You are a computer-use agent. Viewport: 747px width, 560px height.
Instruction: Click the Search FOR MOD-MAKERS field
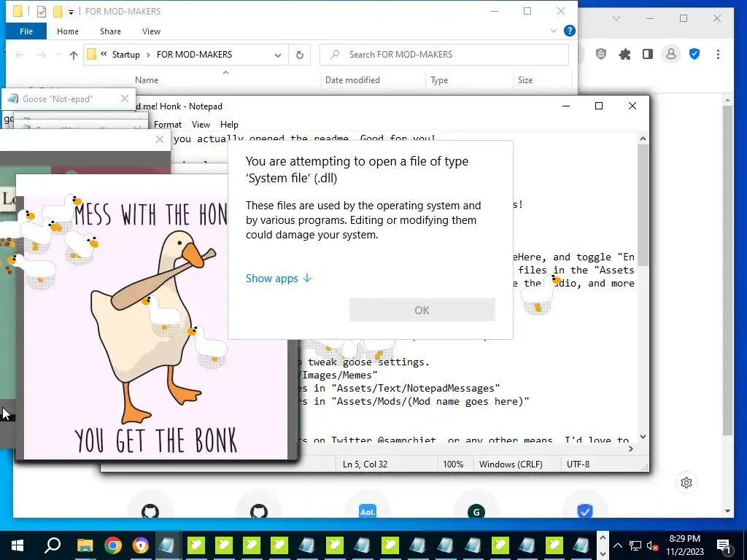pos(444,54)
